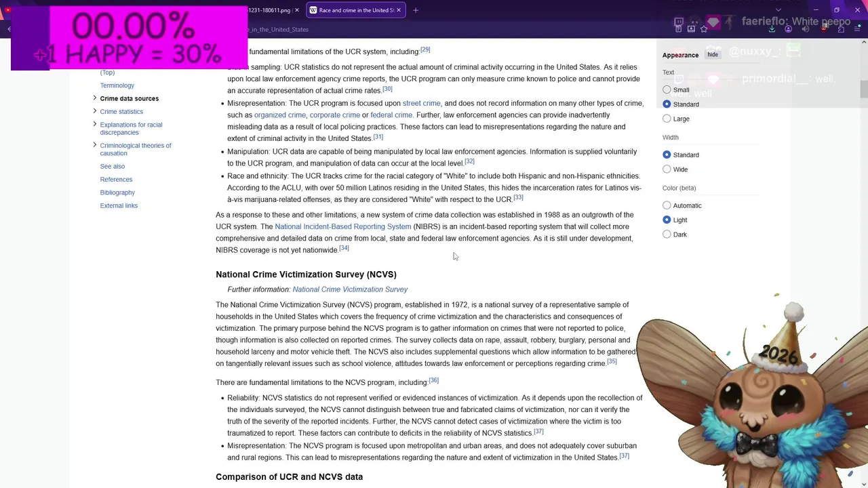The width and height of the screenshot is (868, 488).
Task: Open the browser profile account icon
Action: click(788, 29)
